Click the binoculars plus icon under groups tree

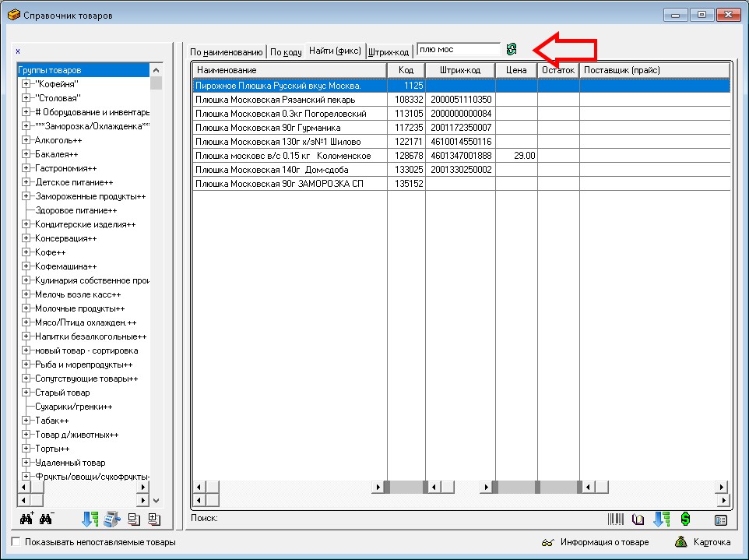26,519
